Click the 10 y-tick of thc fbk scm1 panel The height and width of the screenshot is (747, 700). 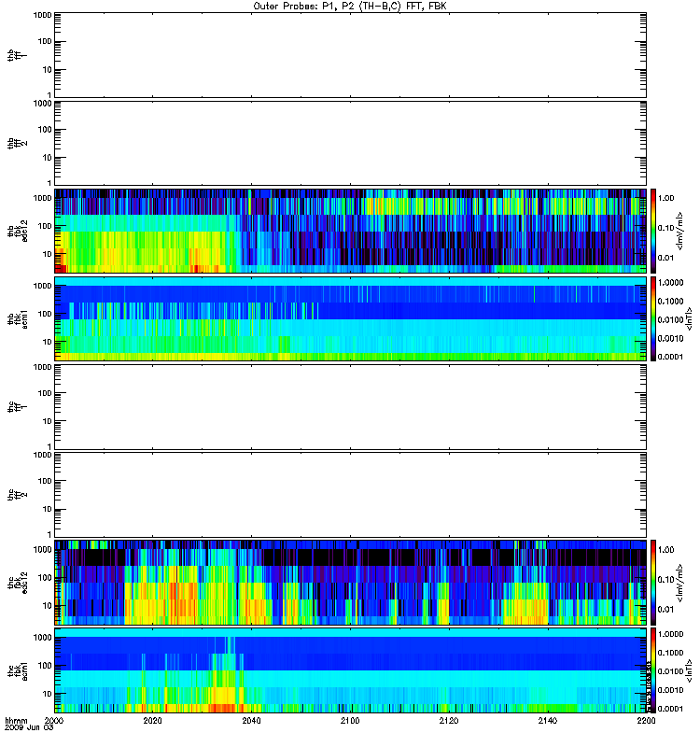click(x=48, y=694)
